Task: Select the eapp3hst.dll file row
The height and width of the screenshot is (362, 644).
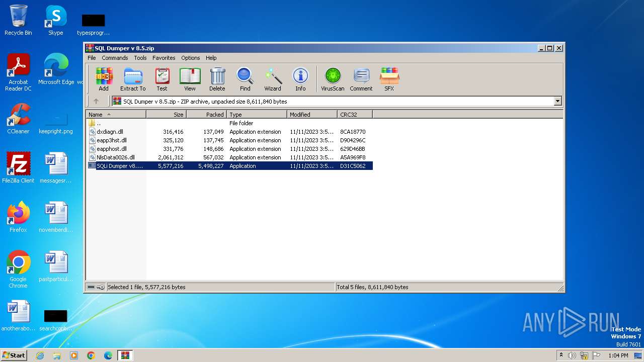Action: (229, 140)
